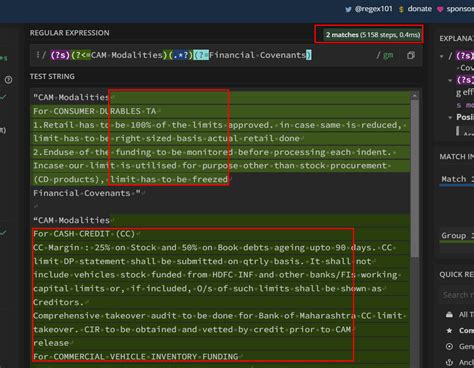Click the (?s) token in the regex
Screen dimensions: 474x368
point(60,55)
